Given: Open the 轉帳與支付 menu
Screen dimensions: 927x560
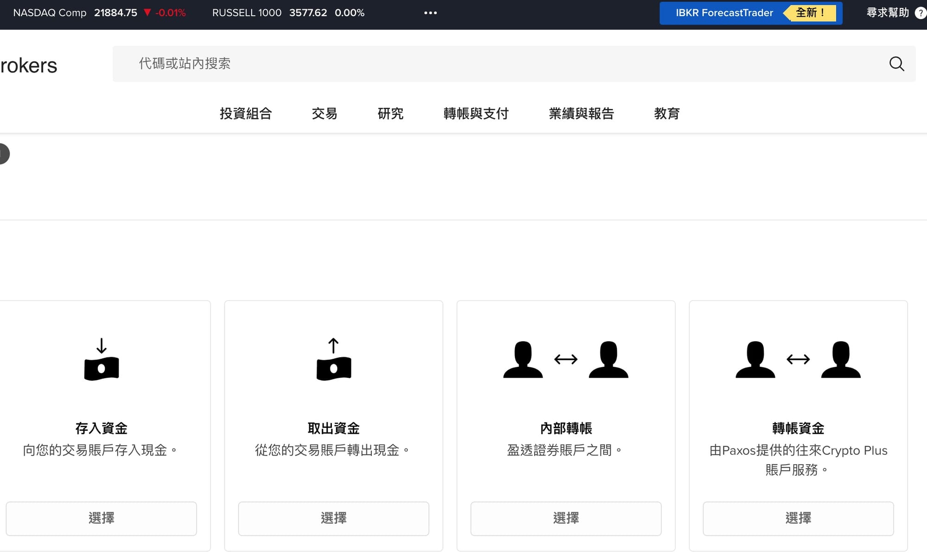Looking at the screenshot, I should (476, 113).
